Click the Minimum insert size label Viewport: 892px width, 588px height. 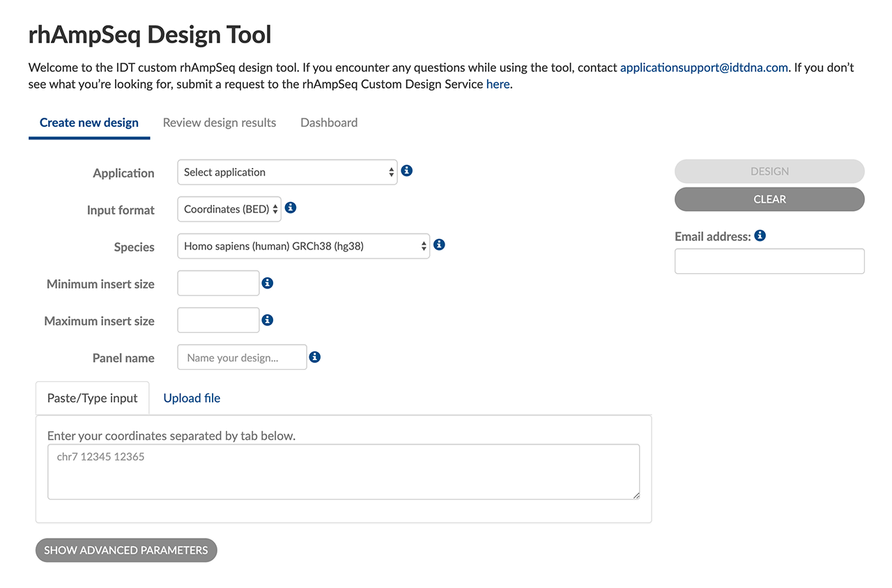click(x=100, y=284)
